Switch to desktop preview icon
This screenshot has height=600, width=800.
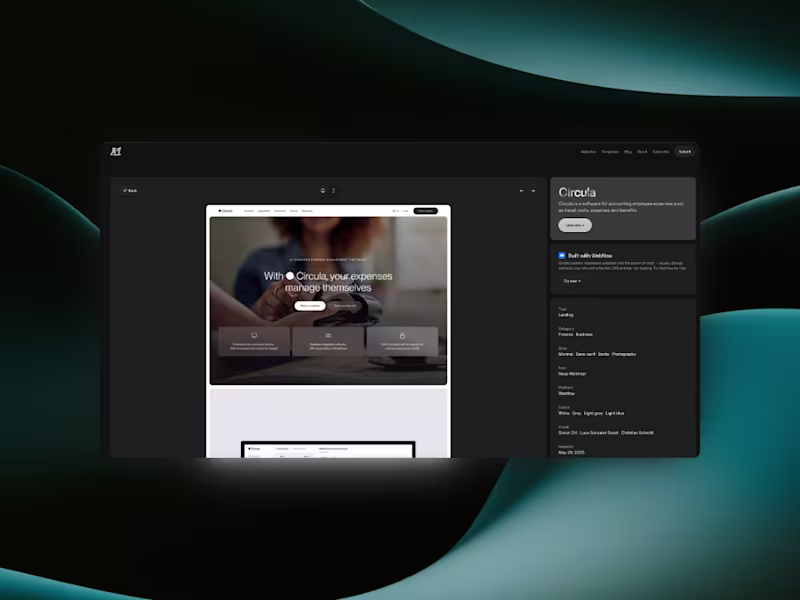click(322, 191)
